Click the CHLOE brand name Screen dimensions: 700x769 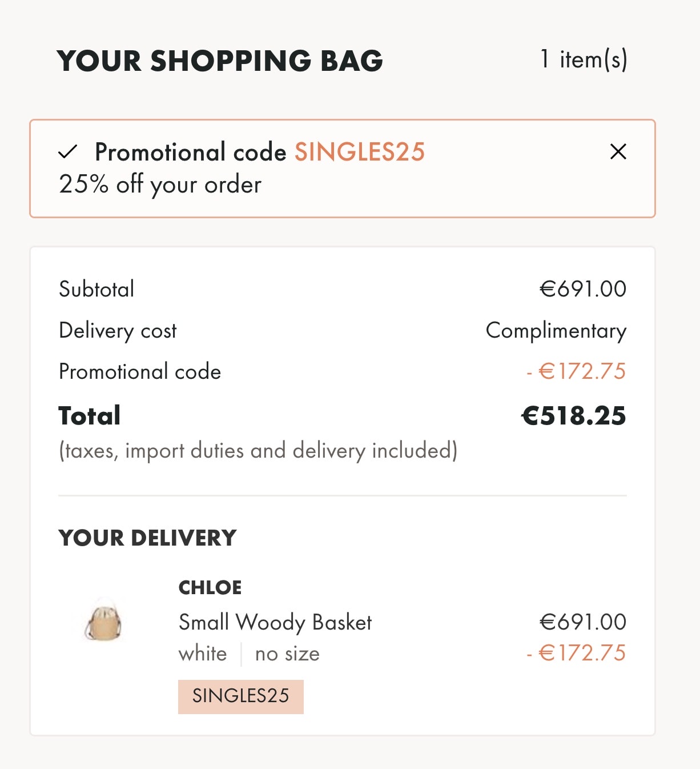[x=210, y=587]
